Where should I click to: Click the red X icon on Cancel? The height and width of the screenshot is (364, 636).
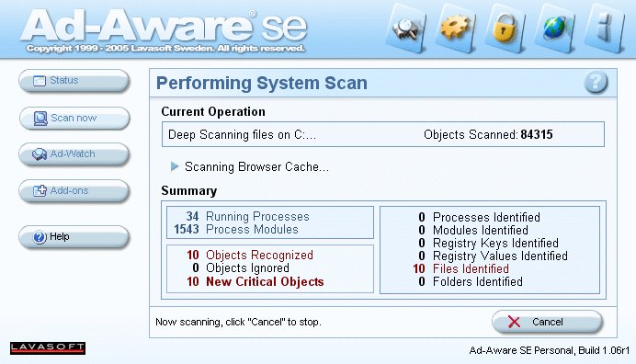click(x=514, y=322)
